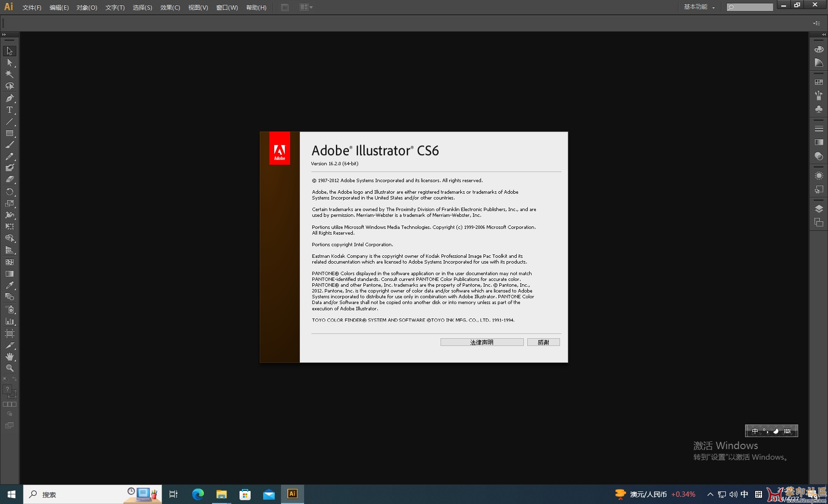Activate the Scale tool
This screenshot has height=504, width=828.
pyautogui.click(x=10, y=203)
